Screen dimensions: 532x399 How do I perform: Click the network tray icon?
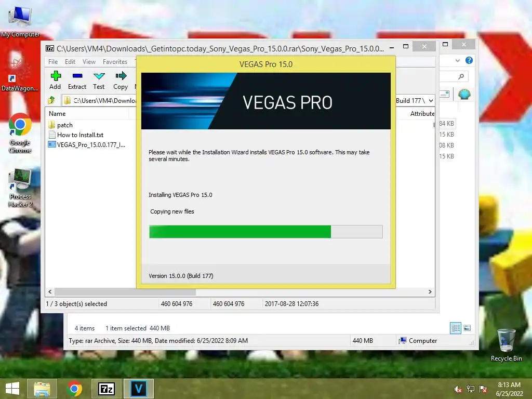471,389
